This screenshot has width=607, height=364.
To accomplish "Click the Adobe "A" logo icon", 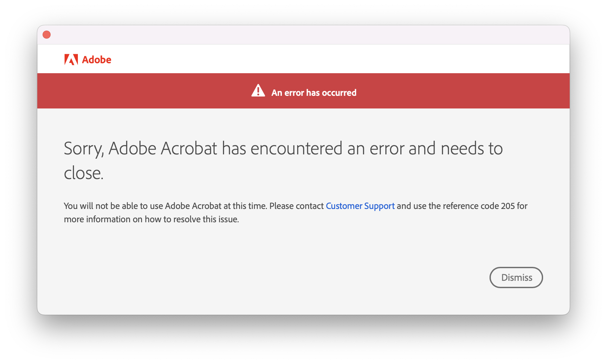I will coord(71,60).
